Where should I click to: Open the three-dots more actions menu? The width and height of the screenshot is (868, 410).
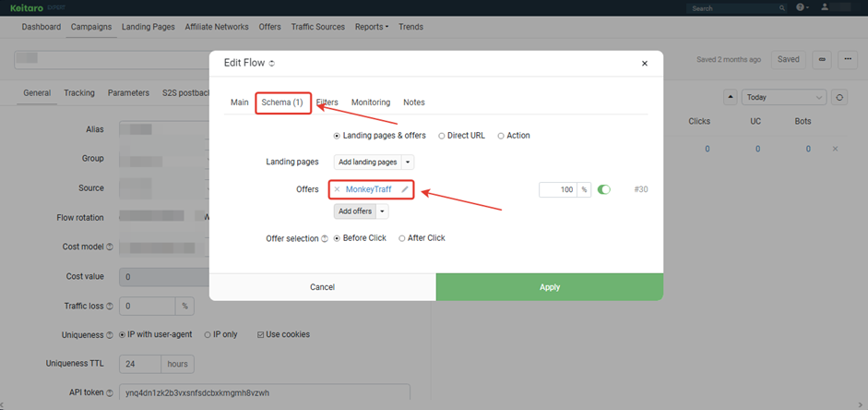(x=848, y=60)
